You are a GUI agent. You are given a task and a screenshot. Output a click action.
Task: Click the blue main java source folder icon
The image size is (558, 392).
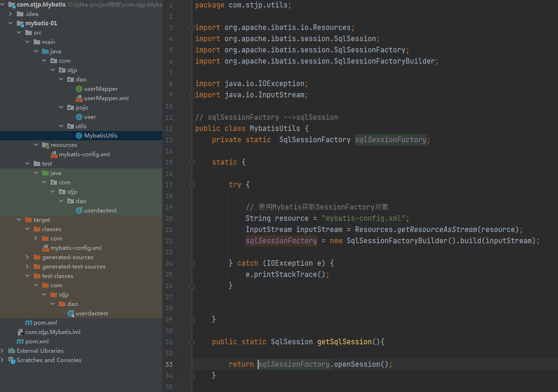click(x=45, y=51)
